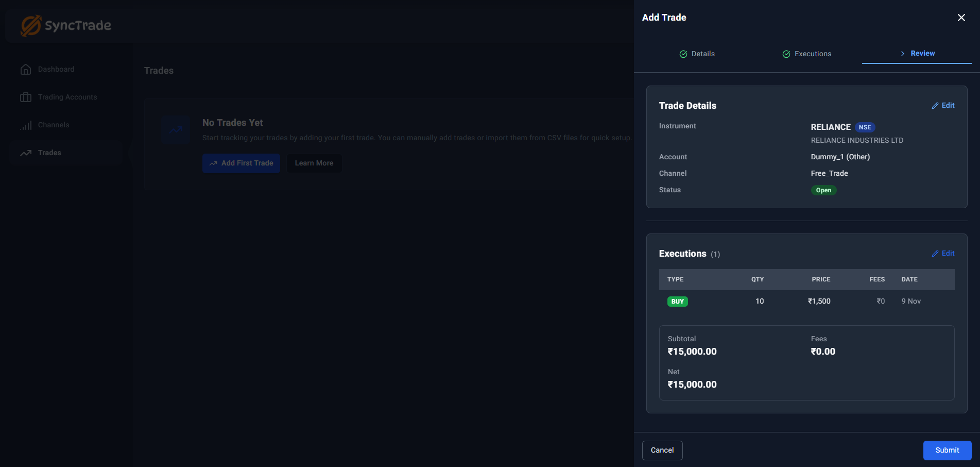Click the Executions step checkmark icon

[786, 54]
